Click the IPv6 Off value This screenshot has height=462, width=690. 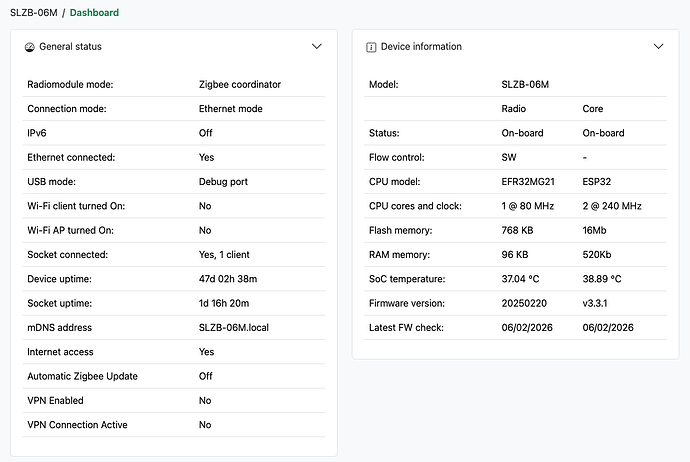pyautogui.click(x=206, y=133)
